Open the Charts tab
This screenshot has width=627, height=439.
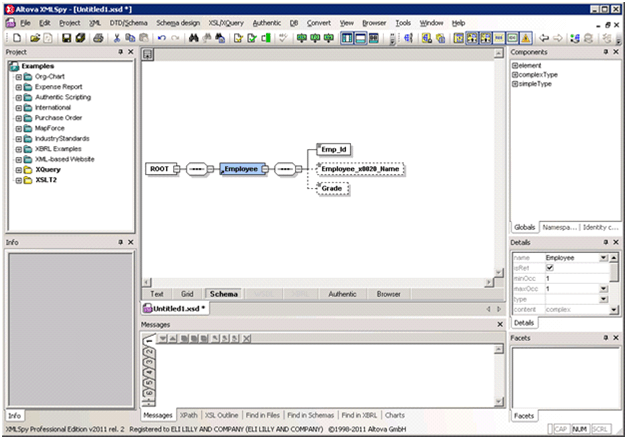point(395,415)
